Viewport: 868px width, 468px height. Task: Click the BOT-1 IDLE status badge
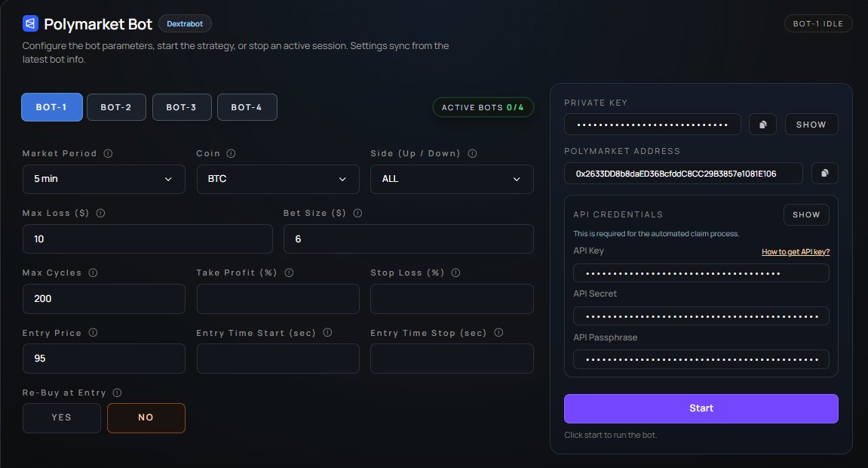pyautogui.click(x=818, y=24)
